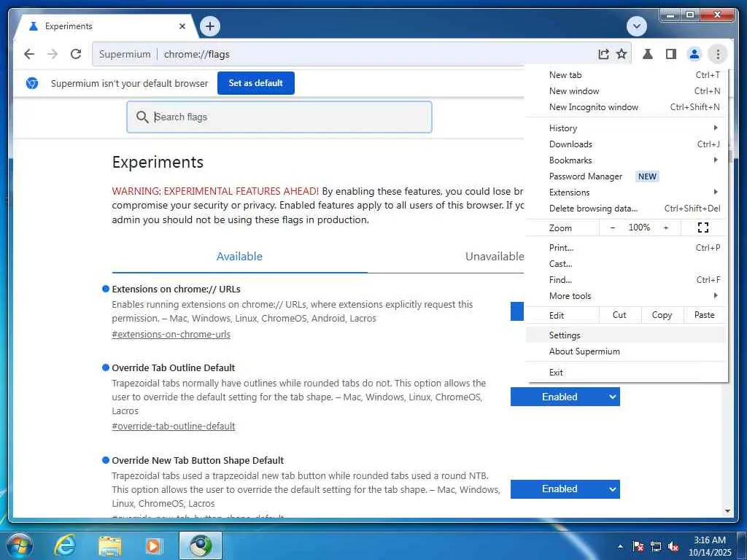This screenshot has width=747, height=560.
Task: Click the Supermium logo in the infobar
Action: (x=32, y=83)
